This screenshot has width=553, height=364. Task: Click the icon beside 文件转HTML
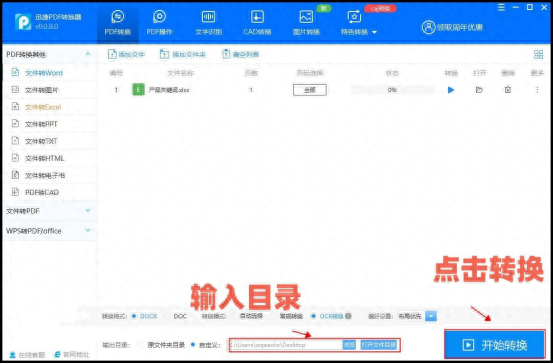(x=15, y=158)
